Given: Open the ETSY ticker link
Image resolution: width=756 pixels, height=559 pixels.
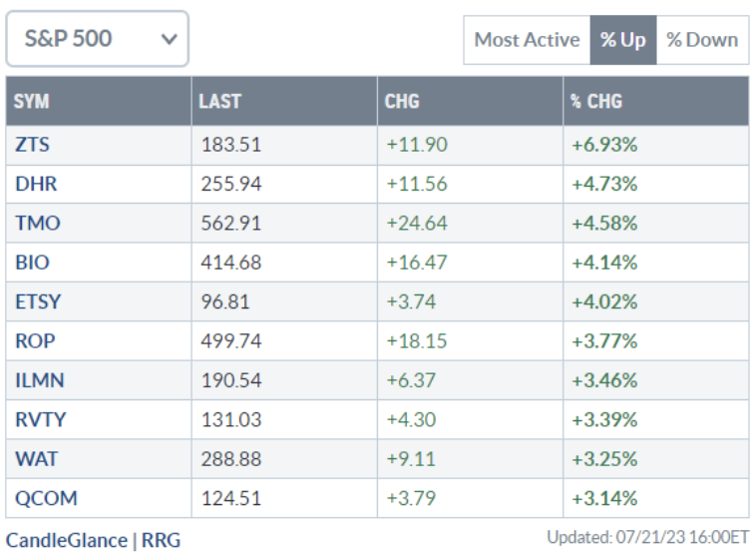Looking at the screenshot, I should pos(36,301).
